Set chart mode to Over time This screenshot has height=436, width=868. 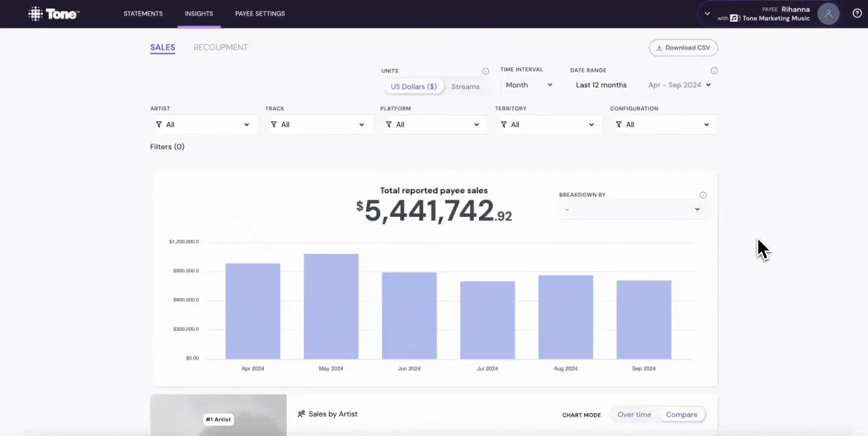coord(634,415)
